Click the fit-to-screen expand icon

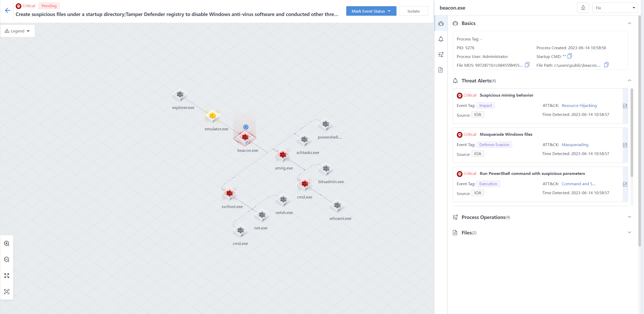click(7, 276)
